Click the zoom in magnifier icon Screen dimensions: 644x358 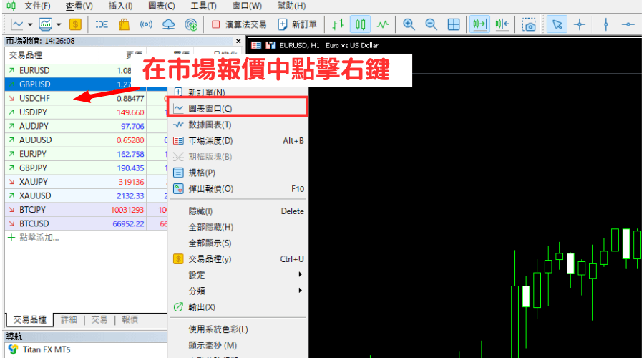tap(409, 24)
